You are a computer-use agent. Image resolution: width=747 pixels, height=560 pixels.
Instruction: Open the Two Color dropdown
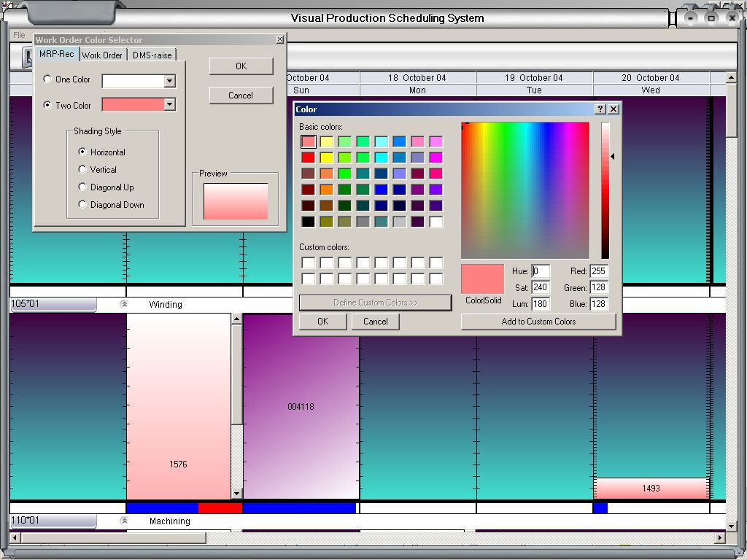(x=170, y=105)
